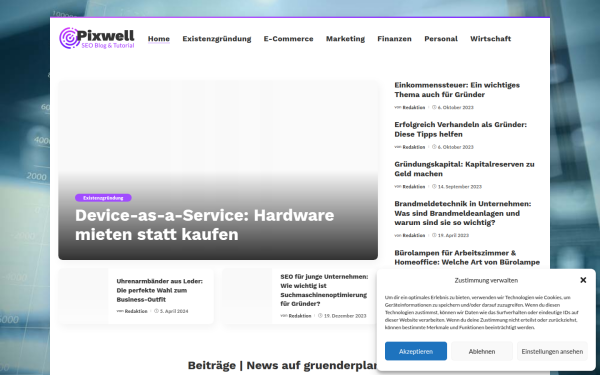Click the 5. April 2024 date
The width and height of the screenshot is (600, 375).
tap(174, 311)
